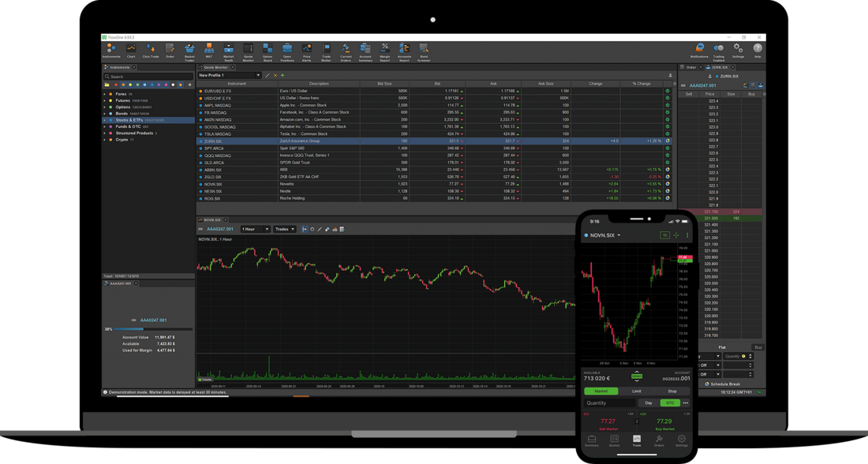Open the 1 Hour timeframe dropdown

coord(255,229)
